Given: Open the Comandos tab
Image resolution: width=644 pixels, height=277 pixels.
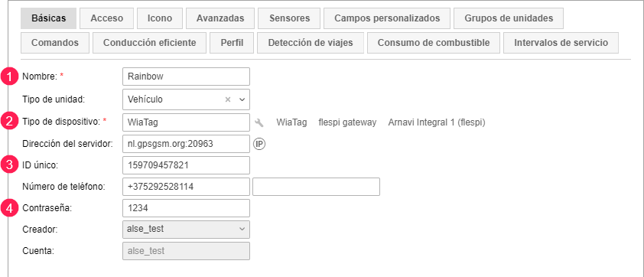Looking at the screenshot, I should tap(55, 43).
